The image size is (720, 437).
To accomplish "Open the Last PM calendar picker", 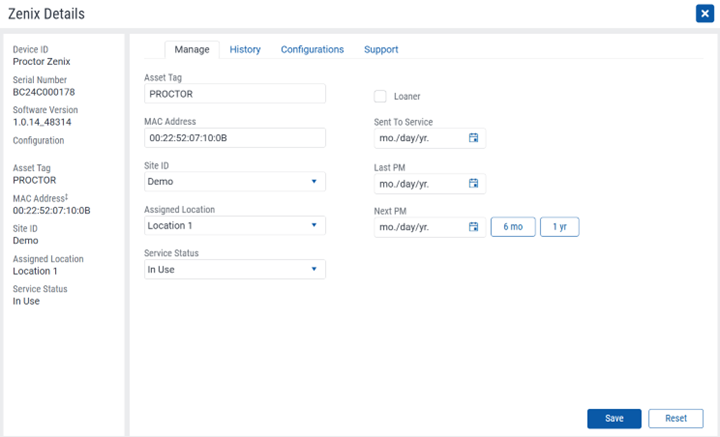I will pos(473,183).
